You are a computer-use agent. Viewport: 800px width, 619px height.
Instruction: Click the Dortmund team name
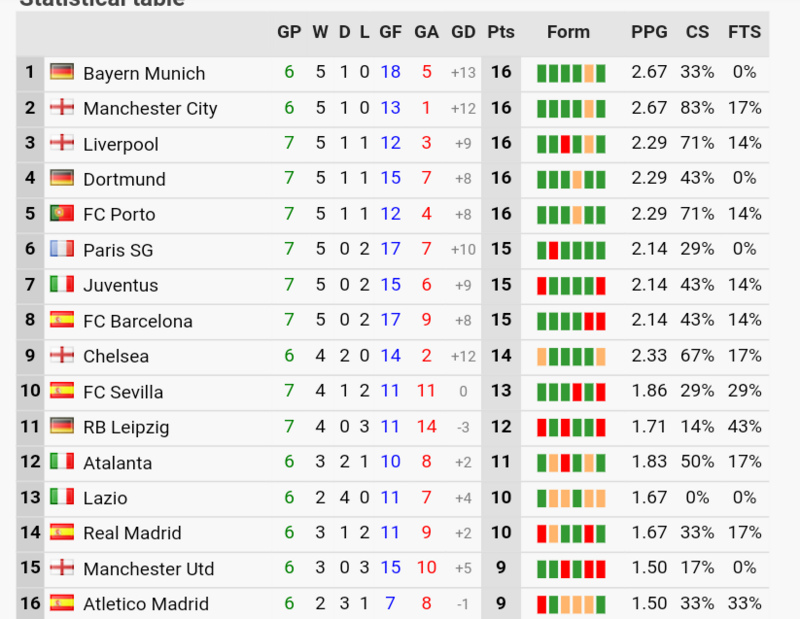(124, 179)
